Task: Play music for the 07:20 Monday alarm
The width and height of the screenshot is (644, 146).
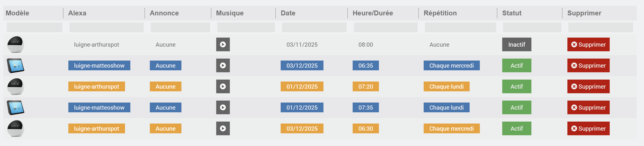Action: (x=223, y=86)
